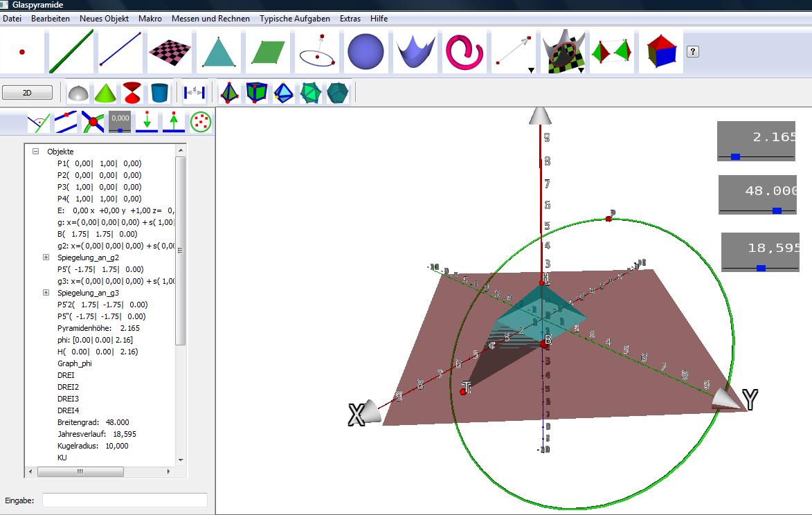
Task: Click the question mark help button
Action: tap(693, 51)
